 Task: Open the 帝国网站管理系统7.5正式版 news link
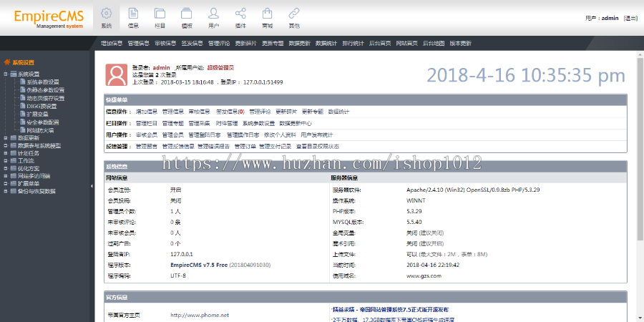(390, 309)
